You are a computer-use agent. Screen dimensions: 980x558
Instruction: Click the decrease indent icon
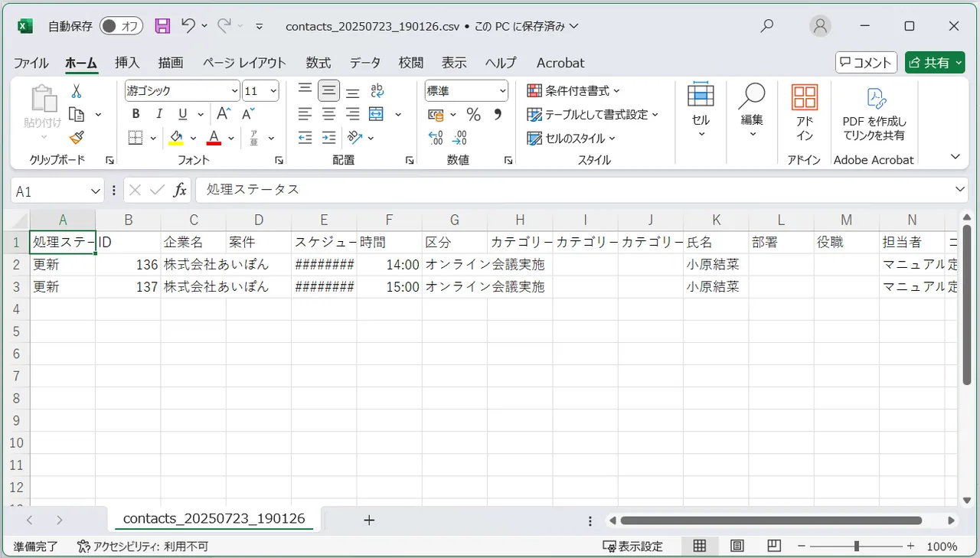click(305, 138)
